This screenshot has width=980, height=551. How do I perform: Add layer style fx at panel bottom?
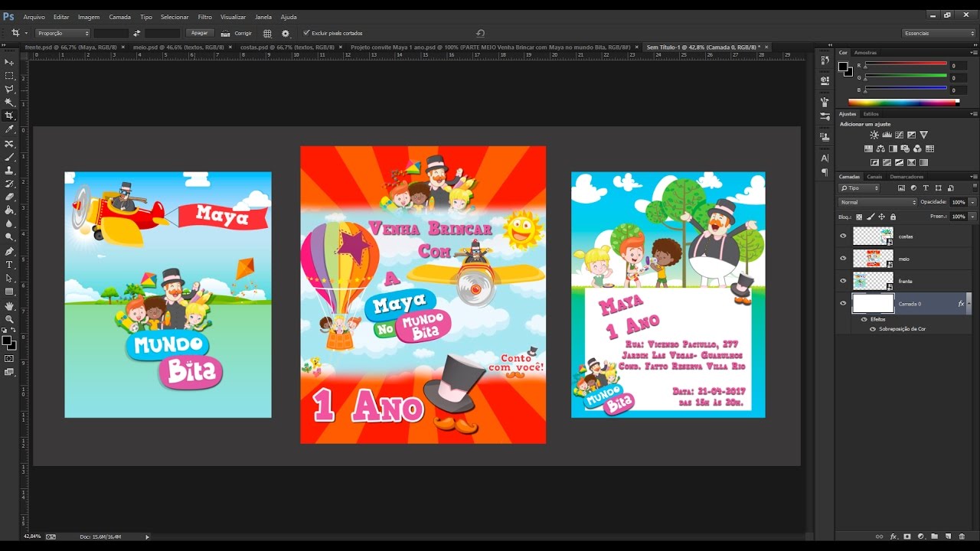(893, 536)
